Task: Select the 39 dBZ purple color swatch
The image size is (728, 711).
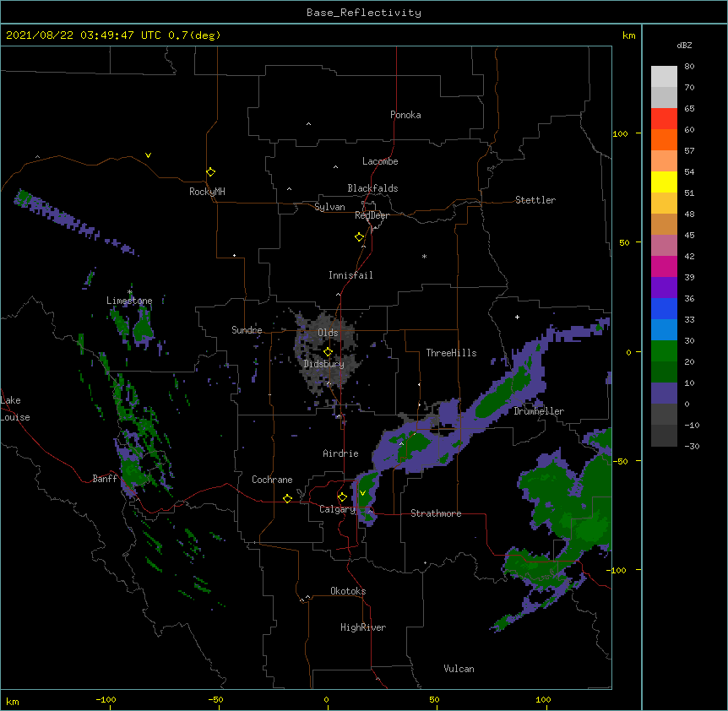Action: tap(664, 287)
